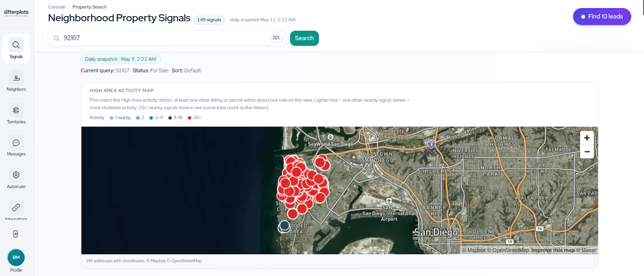This screenshot has height=276, width=644.
Task: Click the For Sale status value
Action: point(159,70)
